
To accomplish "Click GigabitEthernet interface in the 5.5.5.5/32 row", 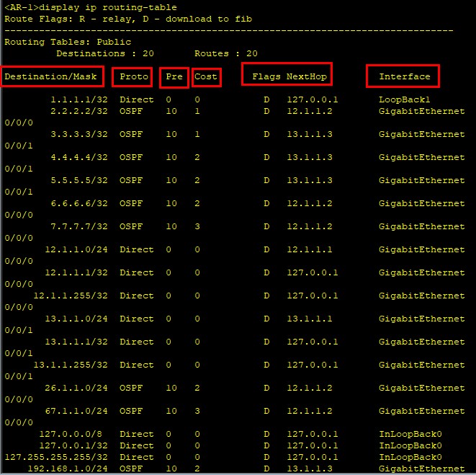I will 422,180.
